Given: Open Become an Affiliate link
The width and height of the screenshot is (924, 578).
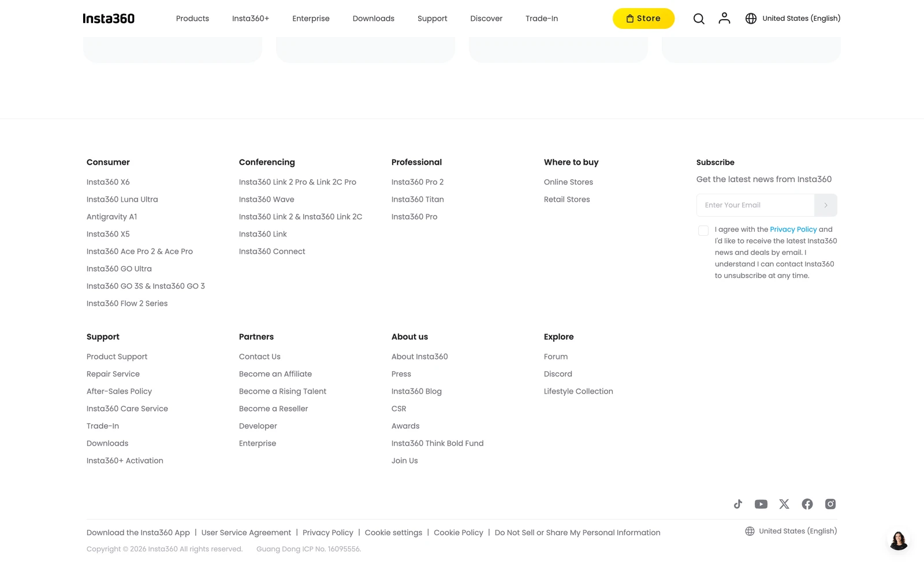Looking at the screenshot, I should click(x=275, y=374).
